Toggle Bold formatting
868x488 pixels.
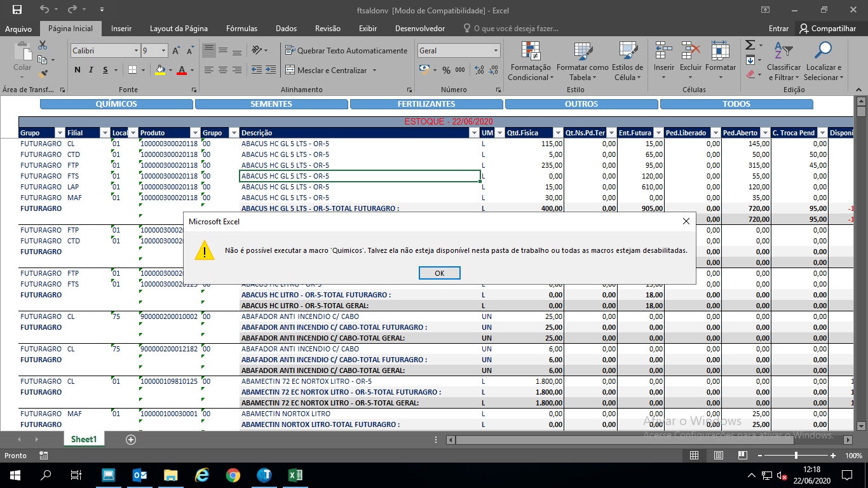[78, 70]
